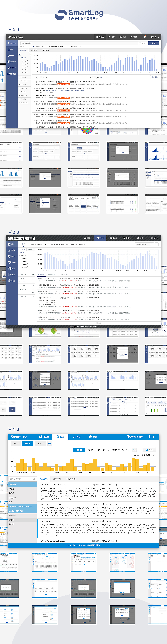Switch V3.0 field panel to 类别 view
167x644 pixels.
tap(22, 249)
